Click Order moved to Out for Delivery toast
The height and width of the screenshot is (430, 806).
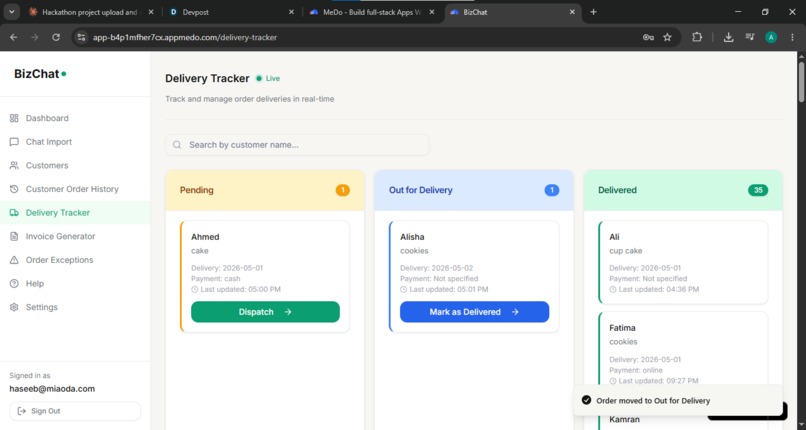pyautogui.click(x=677, y=400)
